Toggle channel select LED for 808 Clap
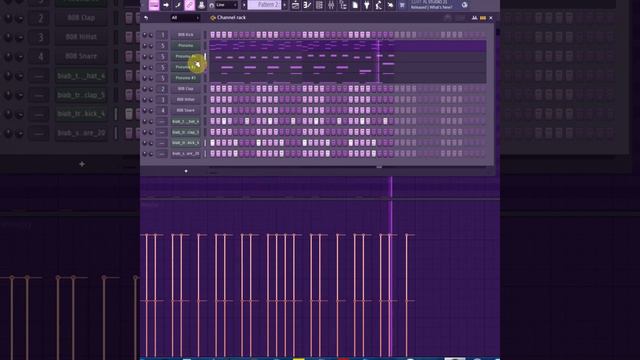Image resolution: width=640 pixels, height=360 pixels. 205,89
